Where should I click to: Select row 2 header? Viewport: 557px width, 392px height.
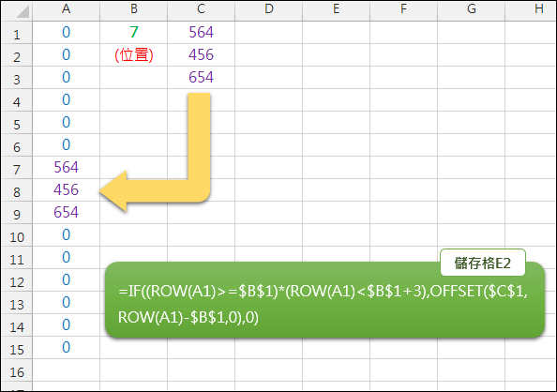point(17,55)
